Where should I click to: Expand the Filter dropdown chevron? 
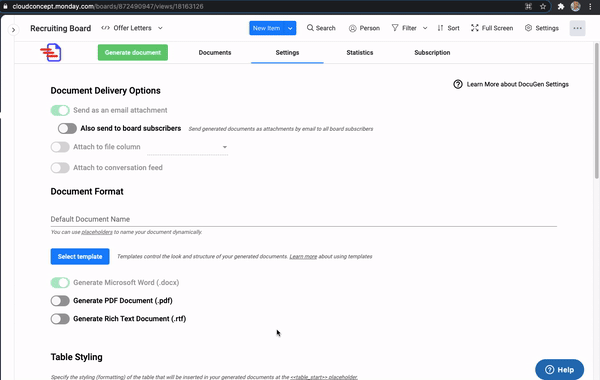pos(425,28)
